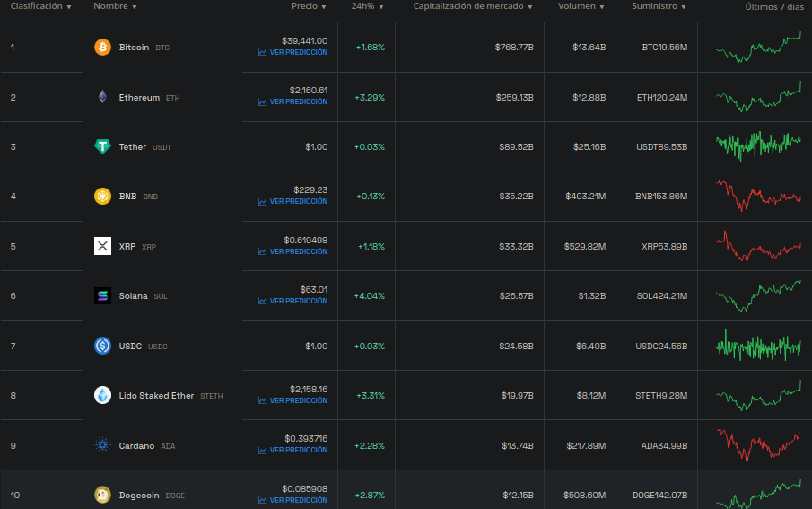
Task: Click the chart icon beside Cardano's prediction link
Action: click(263, 451)
